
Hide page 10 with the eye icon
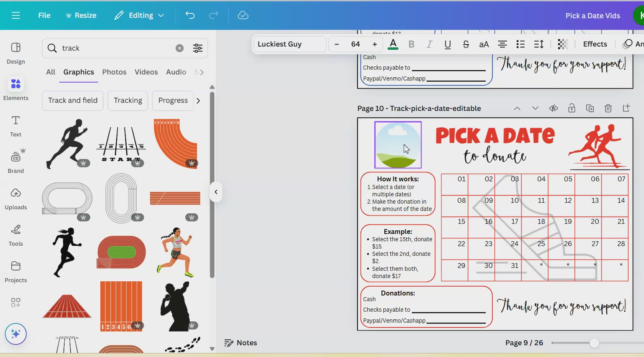tap(553, 108)
